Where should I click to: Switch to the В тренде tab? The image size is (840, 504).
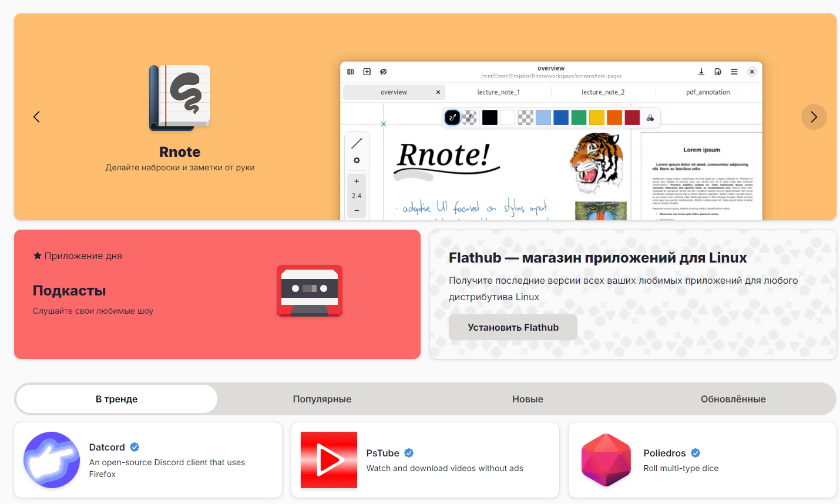tap(117, 399)
